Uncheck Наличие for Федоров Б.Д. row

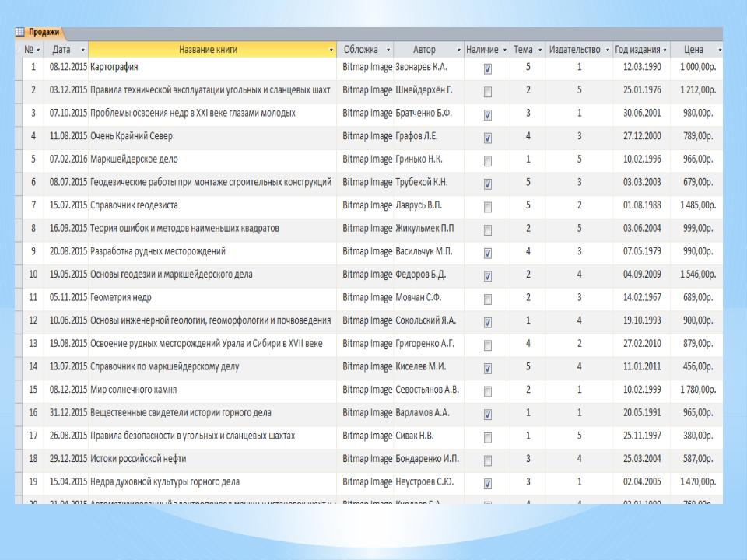(x=487, y=276)
